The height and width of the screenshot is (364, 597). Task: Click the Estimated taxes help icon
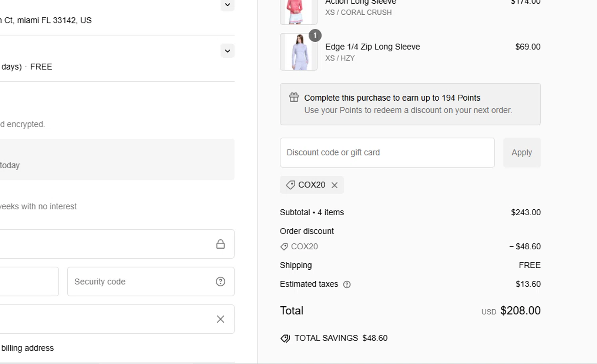click(x=347, y=284)
